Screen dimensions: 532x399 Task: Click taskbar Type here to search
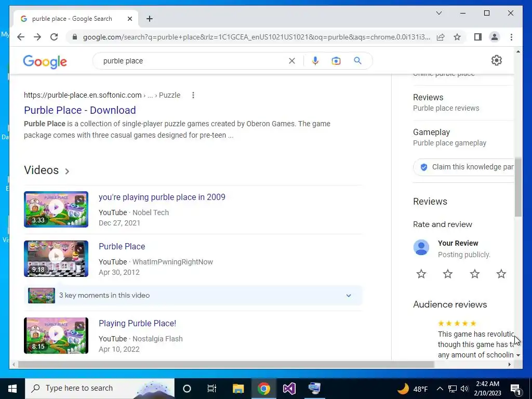click(100, 389)
